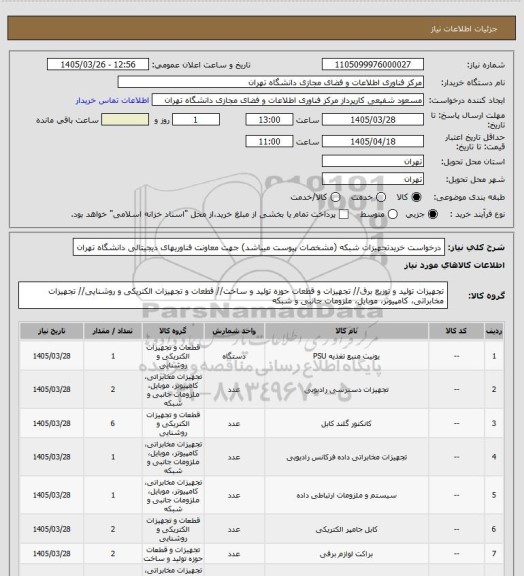Select the خدمت radio button
The width and height of the screenshot is (524, 576).
[381, 197]
